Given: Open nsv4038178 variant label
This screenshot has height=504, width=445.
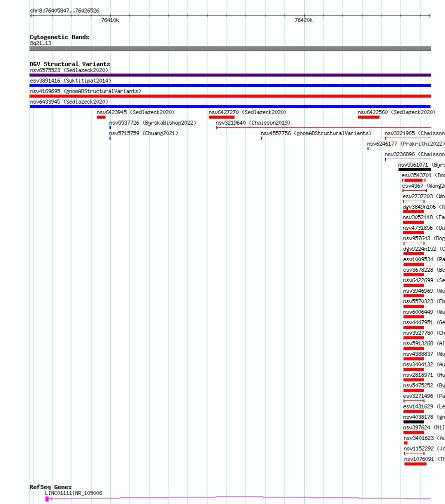Looking at the screenshot, I should click(424, 417).
